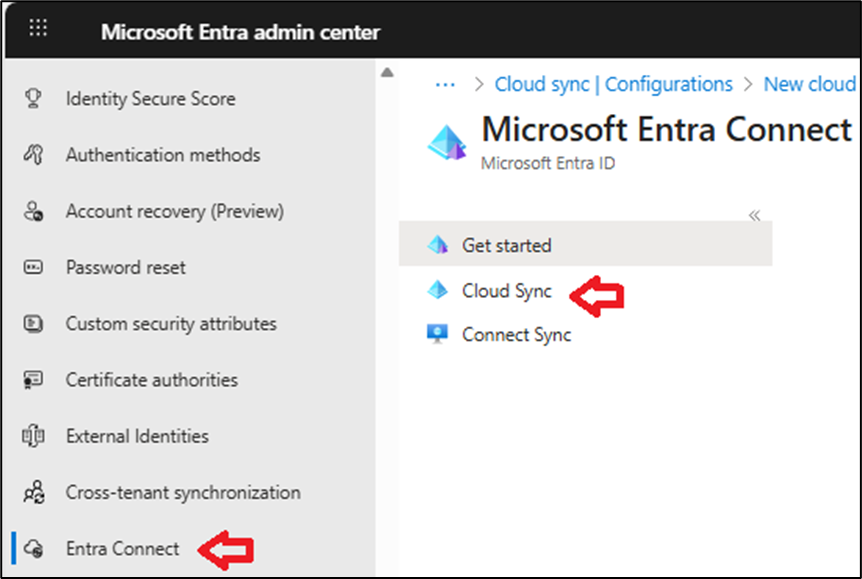Click the Connect Sync monitor icon

pyautogui.click(x=437, y=335)
